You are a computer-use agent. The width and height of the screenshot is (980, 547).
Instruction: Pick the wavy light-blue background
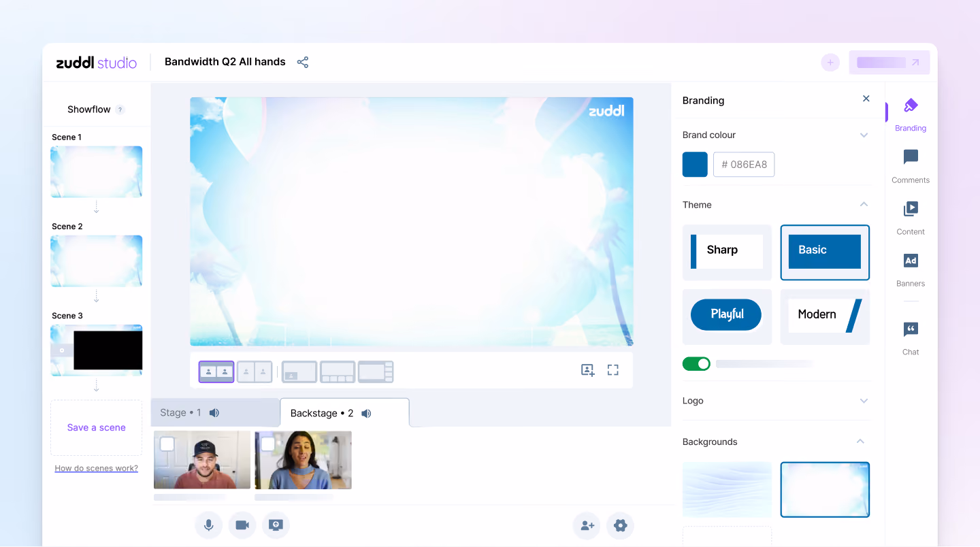[727, 490]
